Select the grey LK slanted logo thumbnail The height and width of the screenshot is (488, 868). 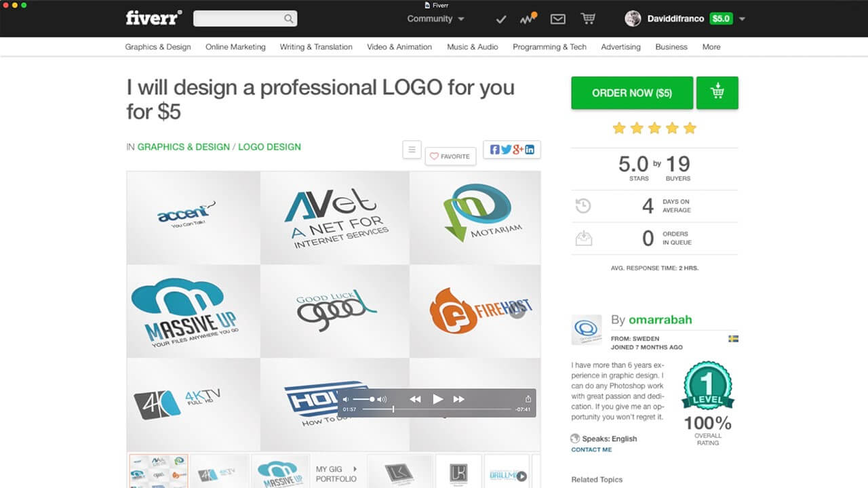399,471
